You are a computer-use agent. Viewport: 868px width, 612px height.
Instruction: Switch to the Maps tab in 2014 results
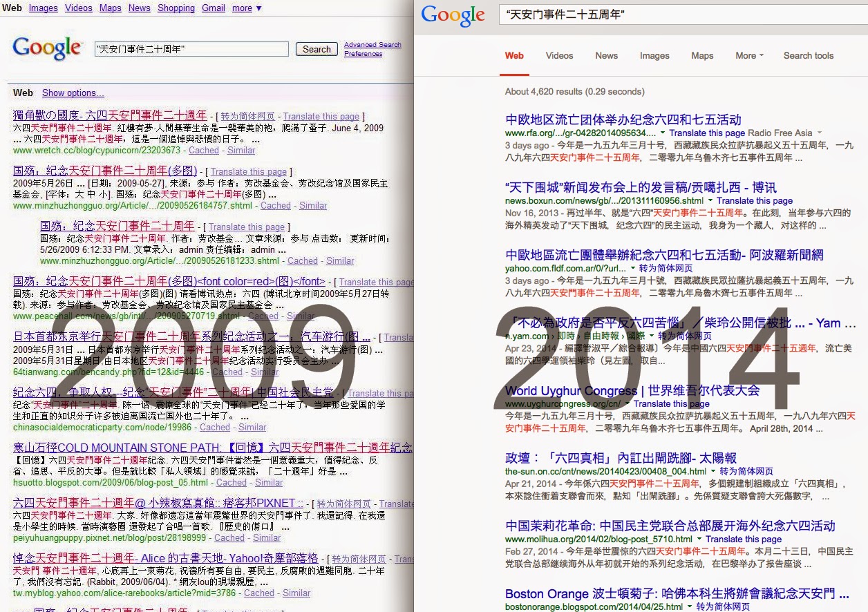(x=702, y=56)
